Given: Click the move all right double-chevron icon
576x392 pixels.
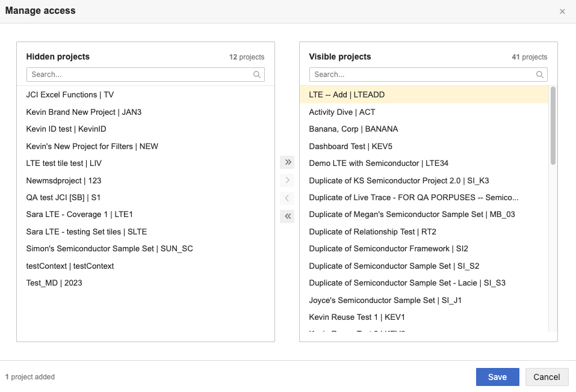Looking at the screenshot, I should click(x=288, y=162).
